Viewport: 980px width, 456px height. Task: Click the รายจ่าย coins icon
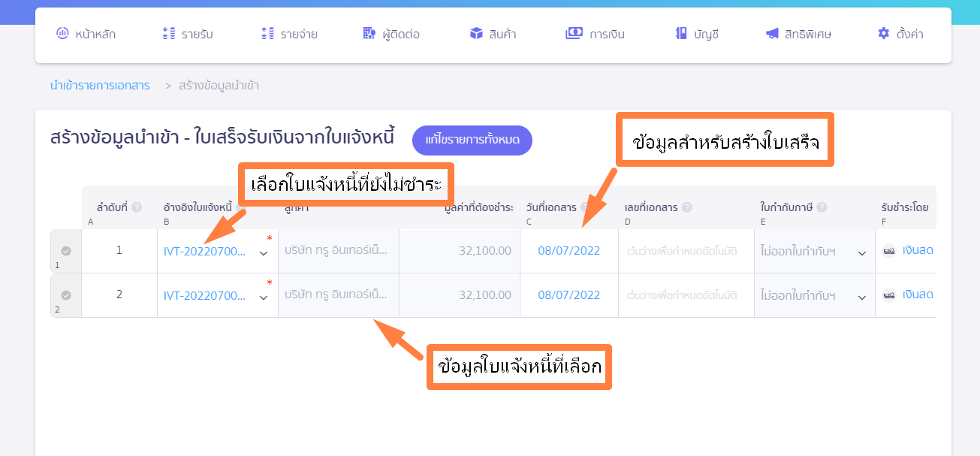268,34
